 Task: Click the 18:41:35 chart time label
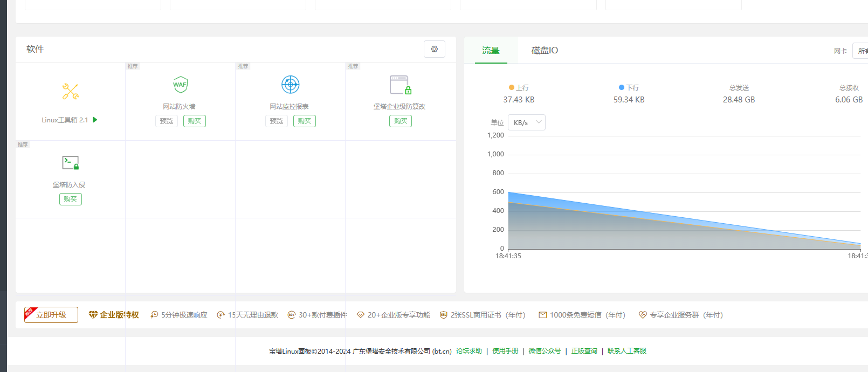(508, 256)
